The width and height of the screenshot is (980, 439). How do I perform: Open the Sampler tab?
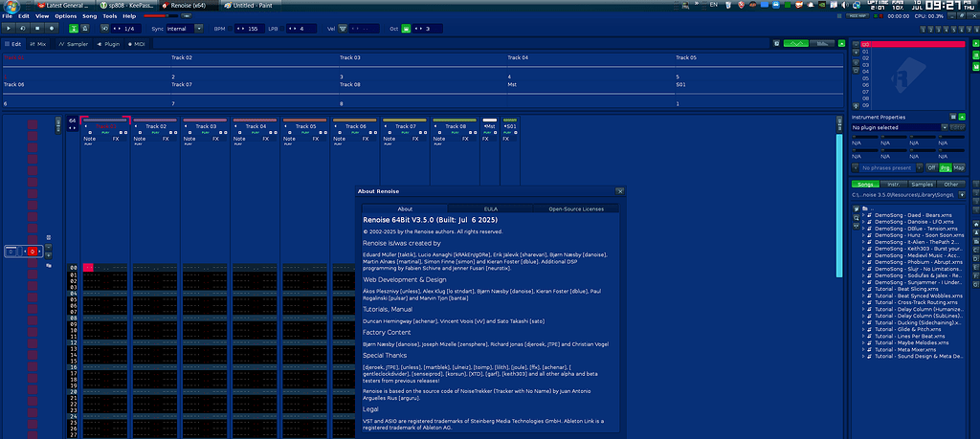pos(73,44)
